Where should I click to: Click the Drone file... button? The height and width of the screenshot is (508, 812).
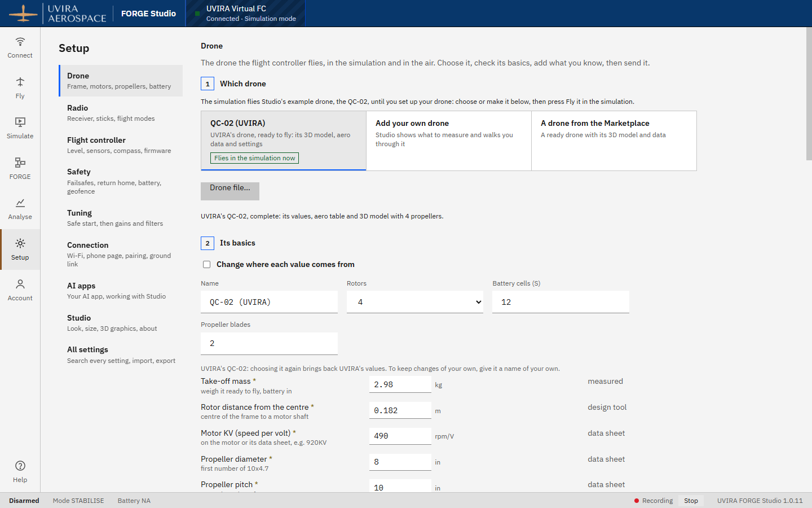[x=230, y=191]
